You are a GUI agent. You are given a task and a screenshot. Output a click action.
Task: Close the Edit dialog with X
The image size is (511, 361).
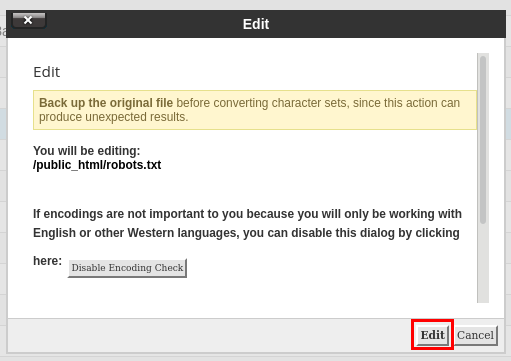29,21
